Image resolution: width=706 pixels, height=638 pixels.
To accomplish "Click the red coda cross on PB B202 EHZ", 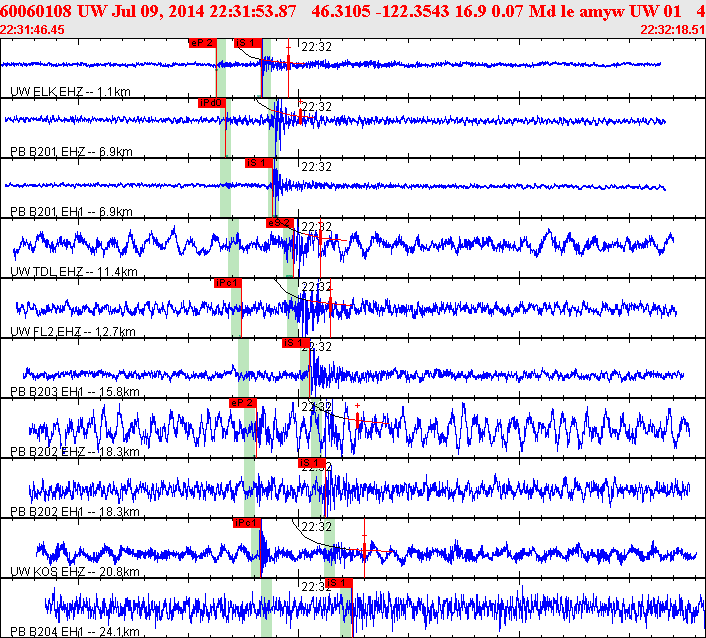I will (358, 421).
